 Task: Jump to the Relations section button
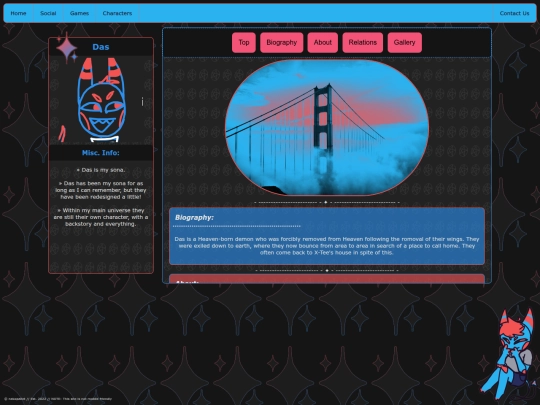pyautogui.click(x=363, y=43)
